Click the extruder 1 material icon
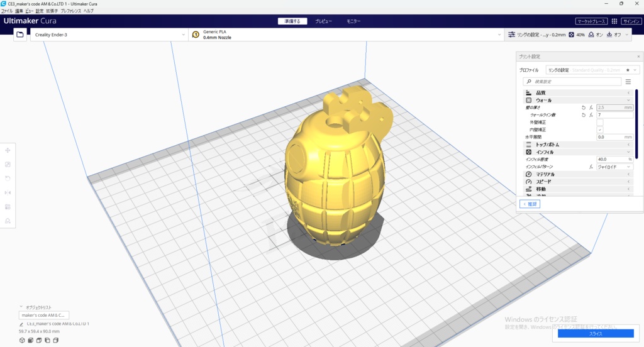Screen dimensions: 644x347 (x=196, y=35)
